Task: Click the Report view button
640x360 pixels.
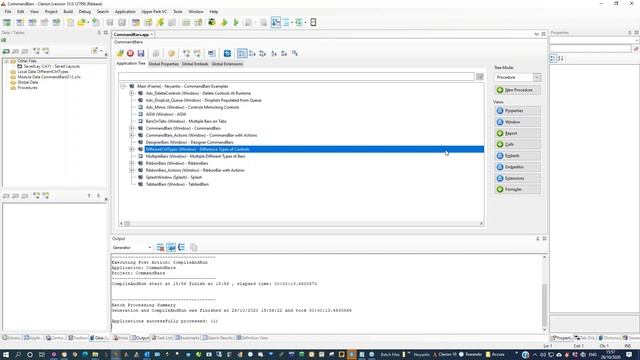Action: click(x=518, y=133)
